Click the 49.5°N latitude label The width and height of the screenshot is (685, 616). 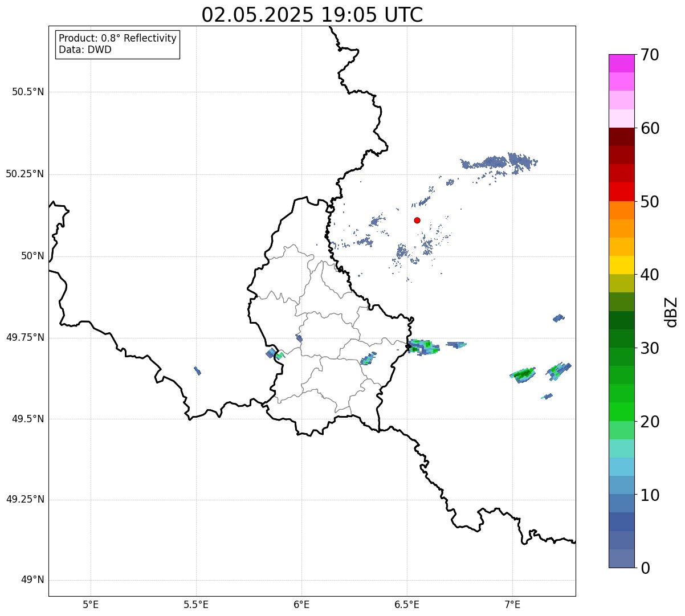(x=28, y=419)
